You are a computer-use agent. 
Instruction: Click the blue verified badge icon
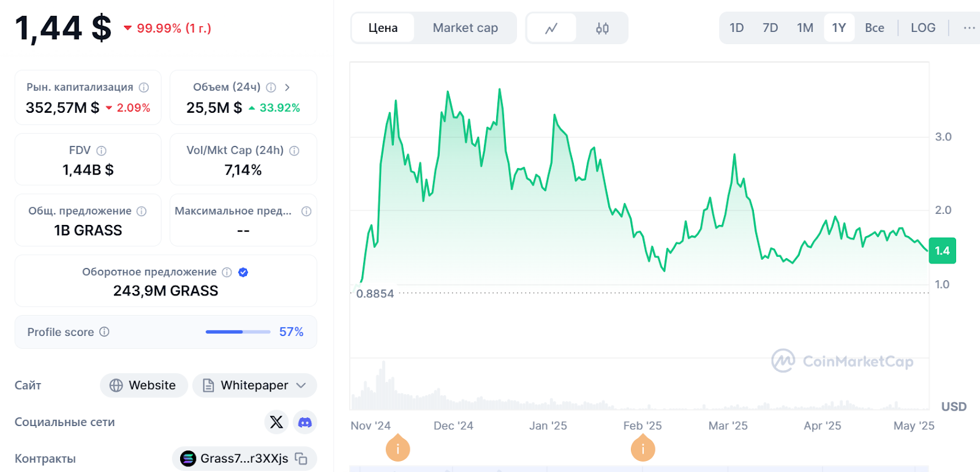click(x=243, y=272)
